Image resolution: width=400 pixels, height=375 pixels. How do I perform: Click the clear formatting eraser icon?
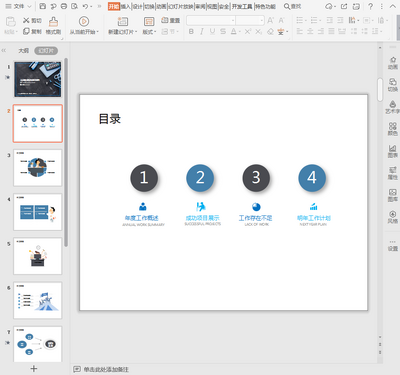[x=270, y=32]
